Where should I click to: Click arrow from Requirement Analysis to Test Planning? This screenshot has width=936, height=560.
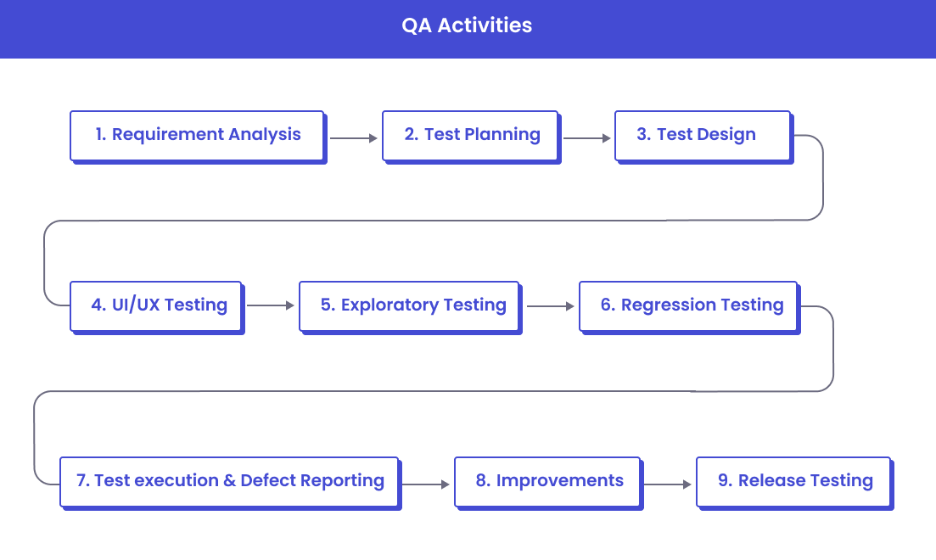click(x=353, y=137)
